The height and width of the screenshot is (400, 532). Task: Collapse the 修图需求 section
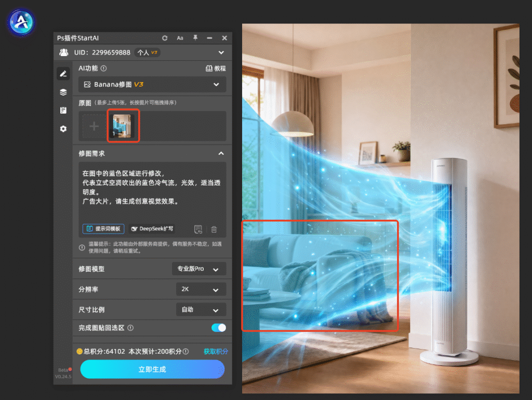pyautogui.click(x=221, y=153)
